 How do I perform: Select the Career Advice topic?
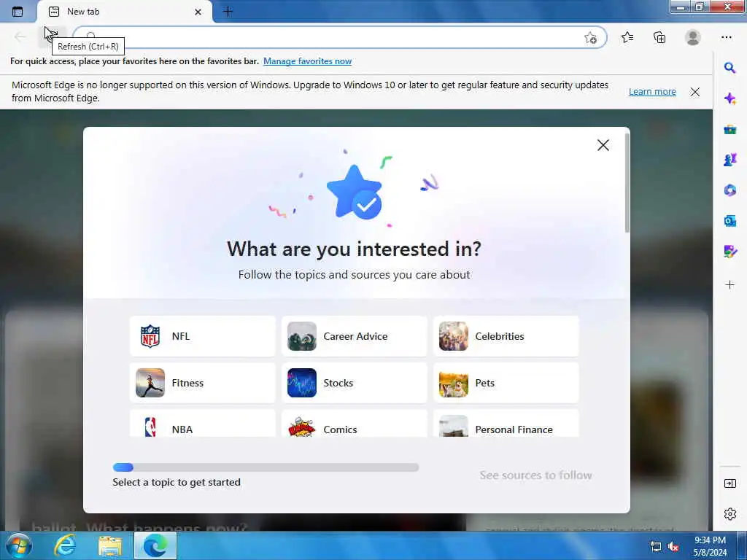pos(355,336)
